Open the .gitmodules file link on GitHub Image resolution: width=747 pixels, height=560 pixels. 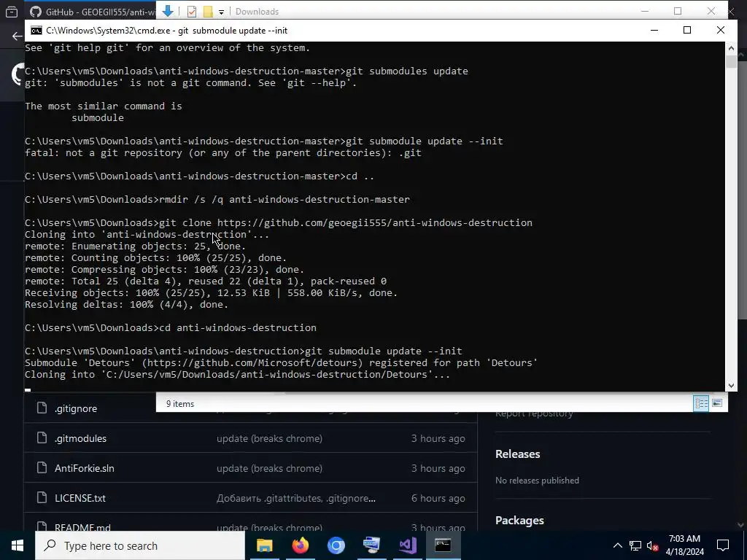(x=80, y=438)
